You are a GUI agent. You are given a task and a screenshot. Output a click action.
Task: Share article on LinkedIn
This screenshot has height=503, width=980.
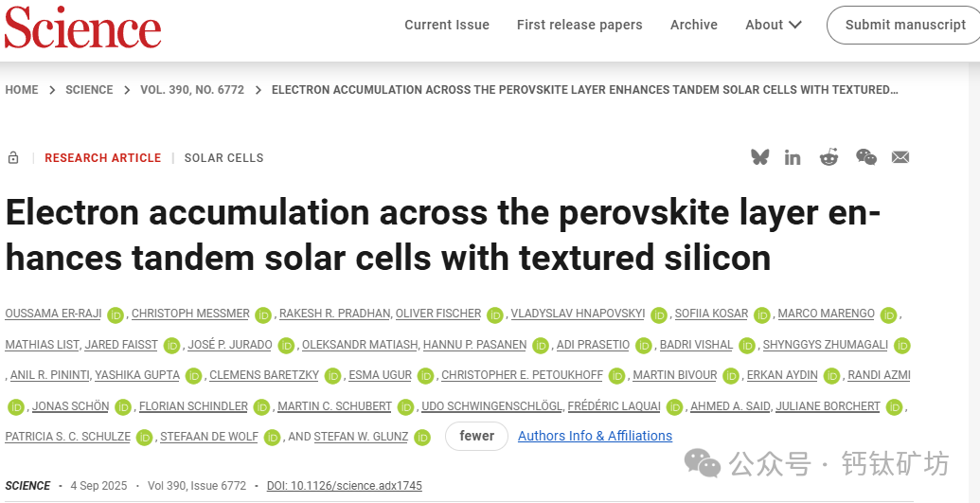[x=793, y=157]
